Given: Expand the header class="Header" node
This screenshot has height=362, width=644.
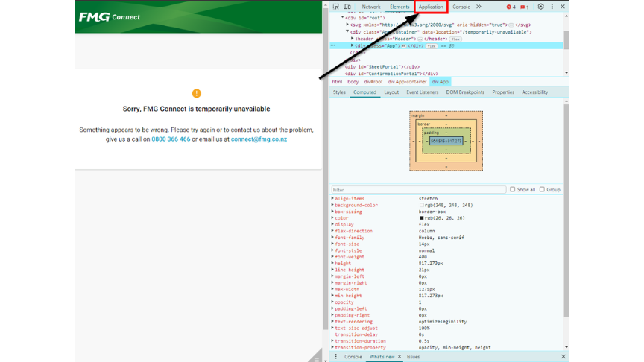Looking at the screenshot, I should click(353, 39).
